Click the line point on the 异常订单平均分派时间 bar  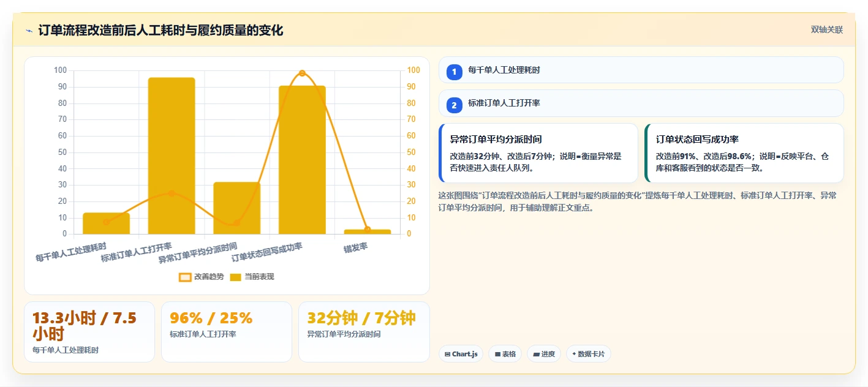point(236,222)
